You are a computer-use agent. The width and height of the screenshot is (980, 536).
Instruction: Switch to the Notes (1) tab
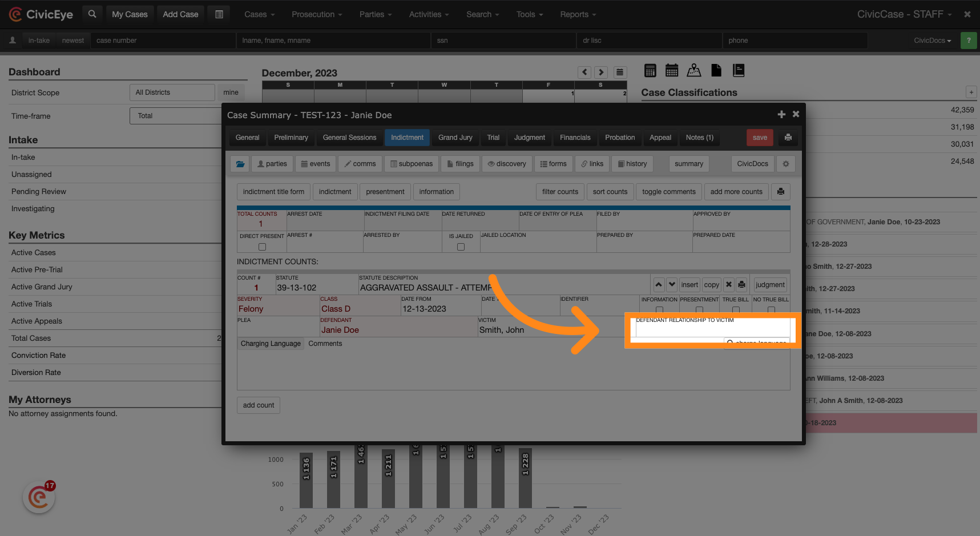click(700, 138)
